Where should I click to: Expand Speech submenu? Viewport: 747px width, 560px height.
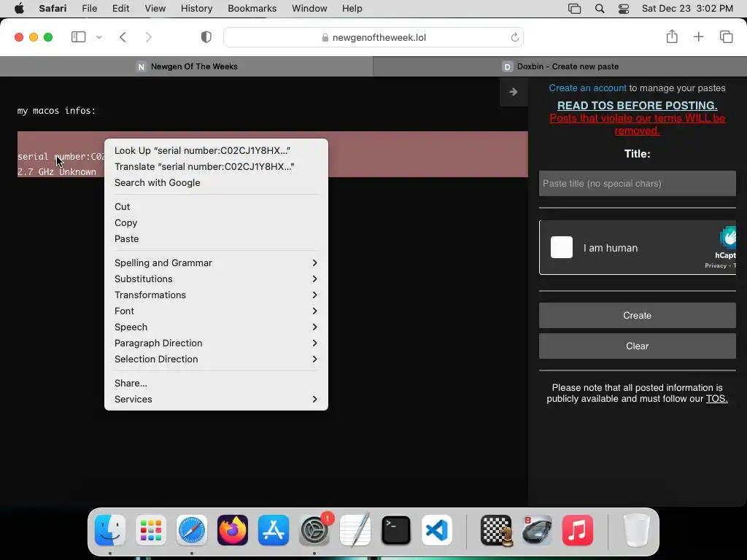216,327
